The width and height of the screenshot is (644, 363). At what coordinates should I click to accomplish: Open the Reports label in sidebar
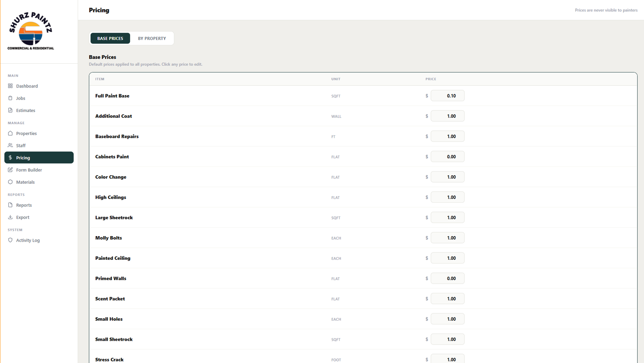tap(24, 205)
